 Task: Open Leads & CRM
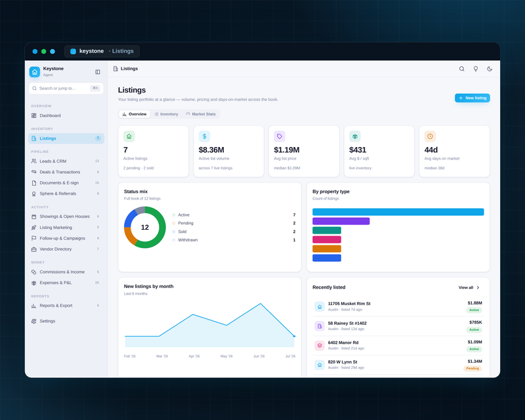66,161
